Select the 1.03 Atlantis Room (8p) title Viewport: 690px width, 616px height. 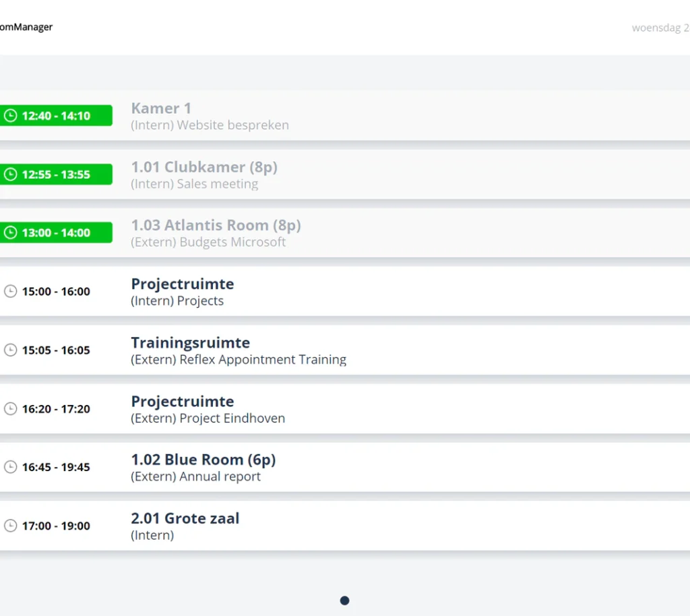pyautogui.click(x=216, y=225)
